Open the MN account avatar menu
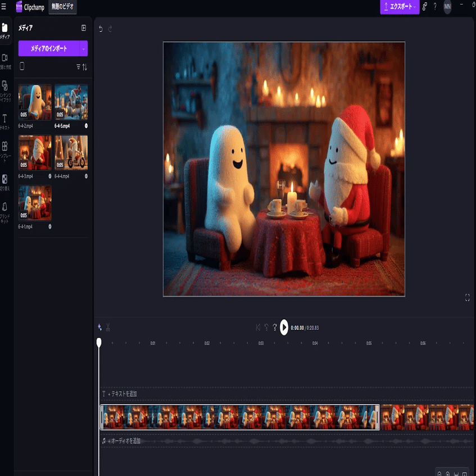Viewport: 476px width, 476px height. (x=447, y=6)
